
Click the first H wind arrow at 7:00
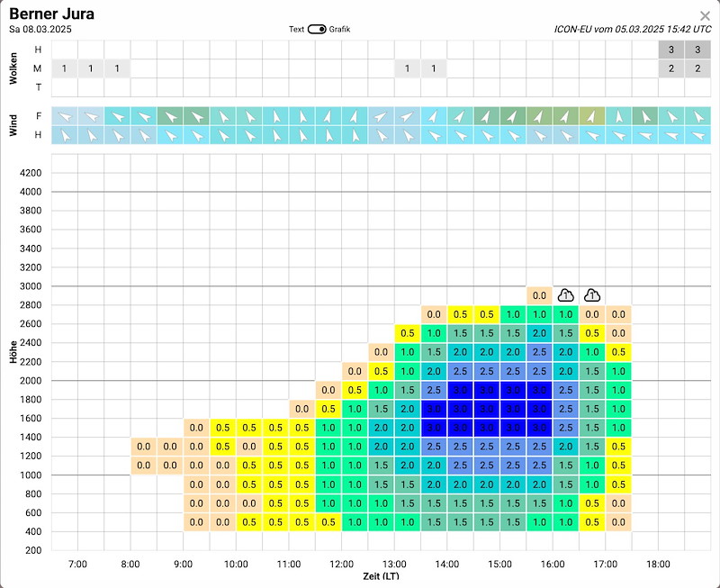(x=65, y=135)
